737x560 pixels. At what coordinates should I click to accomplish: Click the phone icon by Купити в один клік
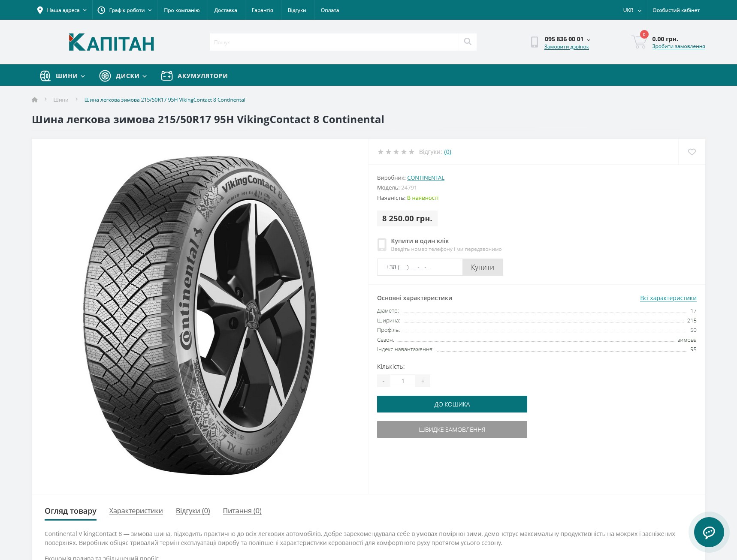382,244
